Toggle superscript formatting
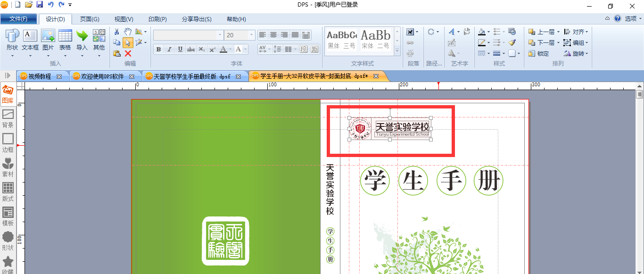The width and height of the screenshot is (644, 274). [x=212, y=49]
